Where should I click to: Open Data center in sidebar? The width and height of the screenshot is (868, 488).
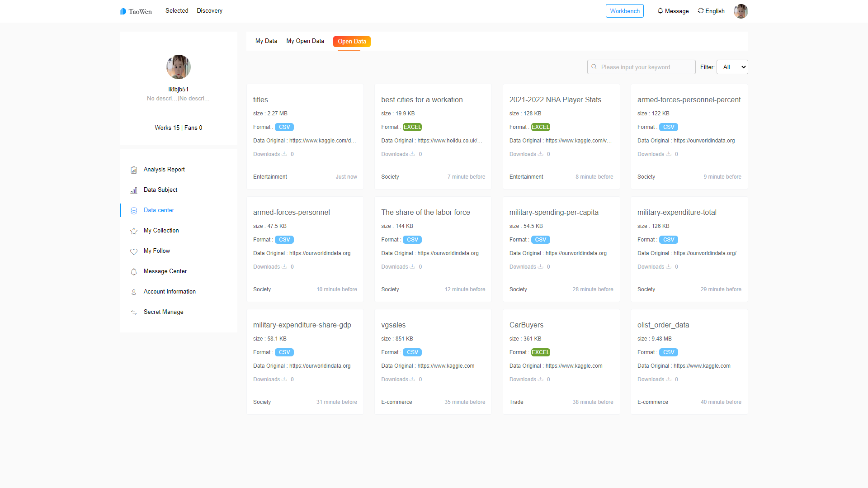point(159,210)
